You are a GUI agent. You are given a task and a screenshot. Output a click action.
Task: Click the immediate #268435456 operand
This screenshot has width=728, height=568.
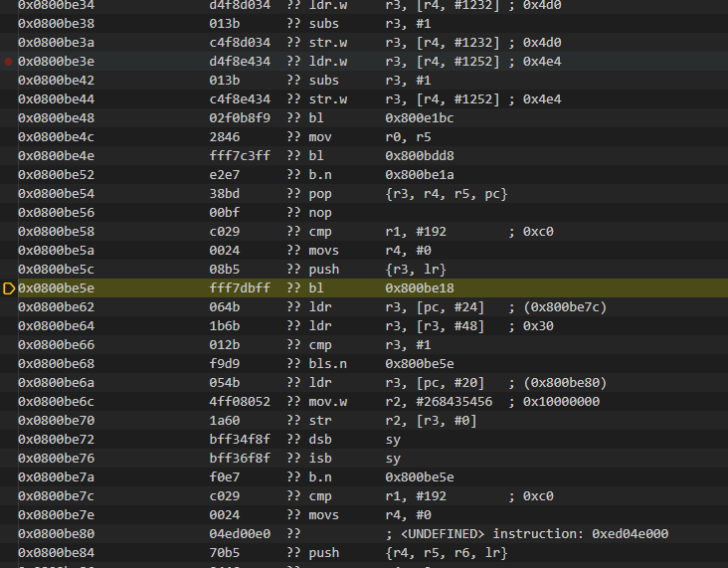[455, 402]
